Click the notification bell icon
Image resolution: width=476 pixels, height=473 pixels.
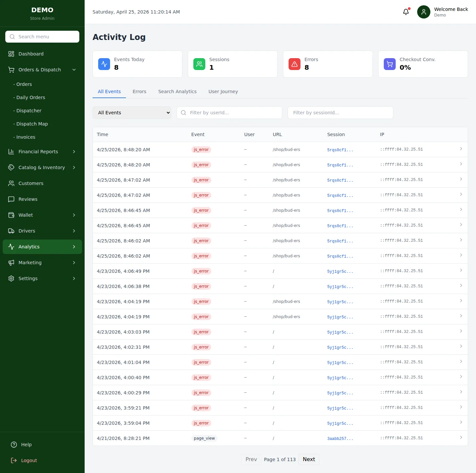tap(406, 12)
